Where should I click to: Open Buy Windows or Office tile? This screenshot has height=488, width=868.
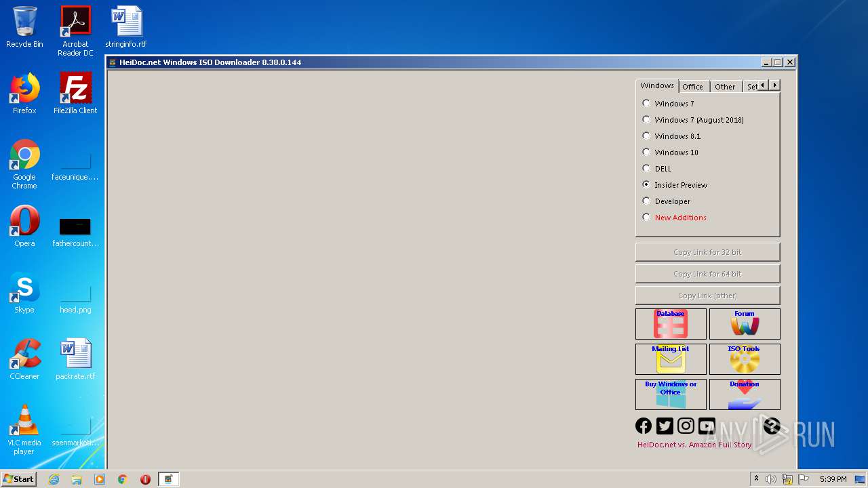click(671, 394)
